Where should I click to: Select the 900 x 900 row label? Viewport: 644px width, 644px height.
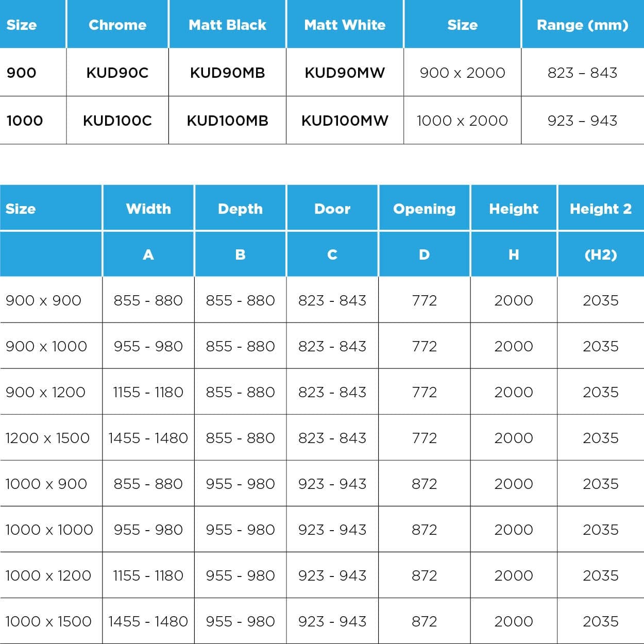tap(43, 300)
